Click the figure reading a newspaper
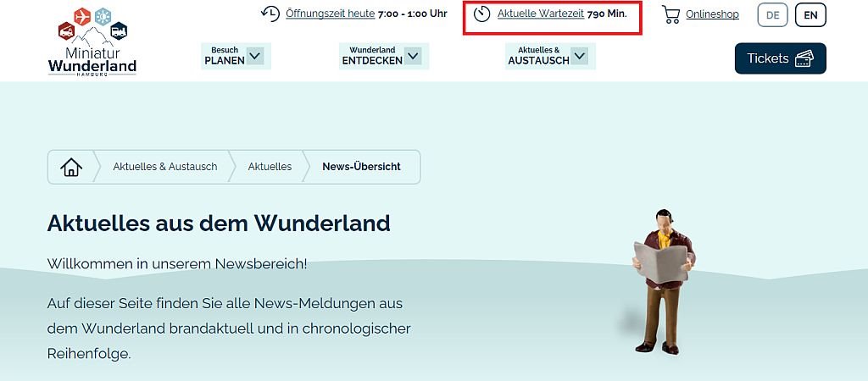 click(x=664, y=280)
